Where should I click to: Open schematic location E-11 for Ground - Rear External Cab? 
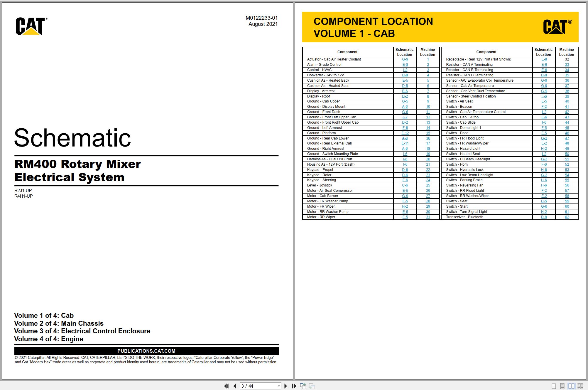[x=405, y=143]
